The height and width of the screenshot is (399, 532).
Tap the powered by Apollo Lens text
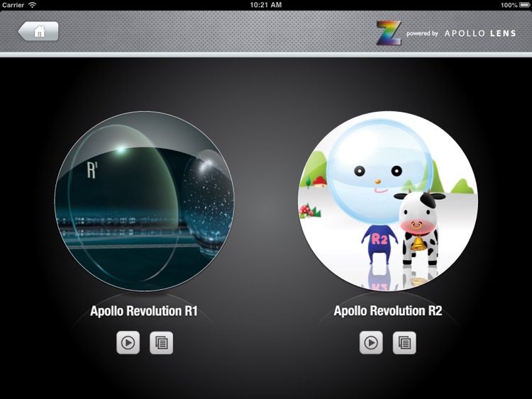coord(461,33)
